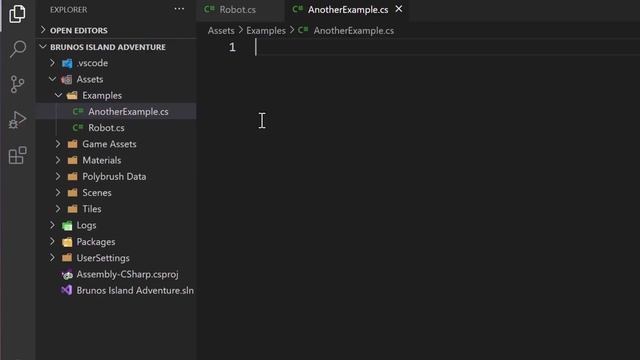The height and width of the screenshot is (360, 640).
Task: Expand the .vscode folder chevron
Action: 52,63
